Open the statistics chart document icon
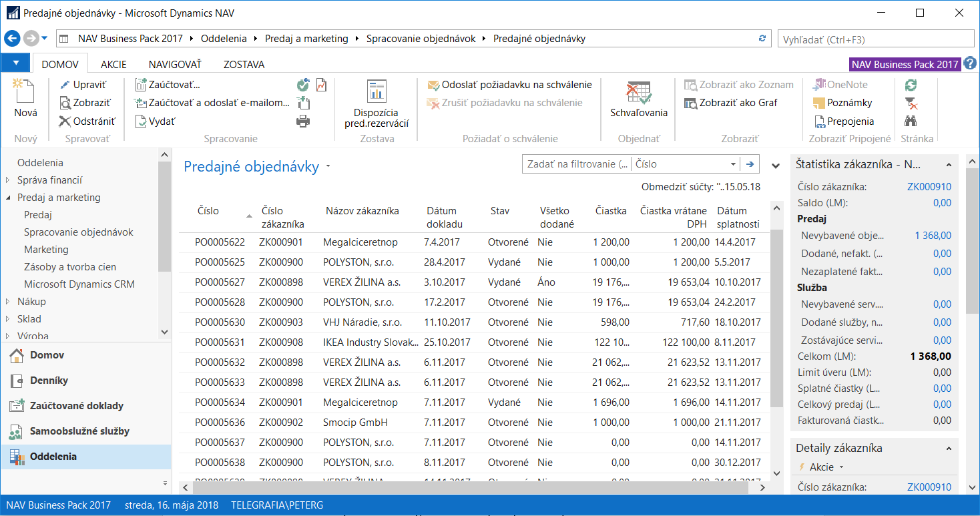This screenshot has height=516, width=980. [321, 85]
